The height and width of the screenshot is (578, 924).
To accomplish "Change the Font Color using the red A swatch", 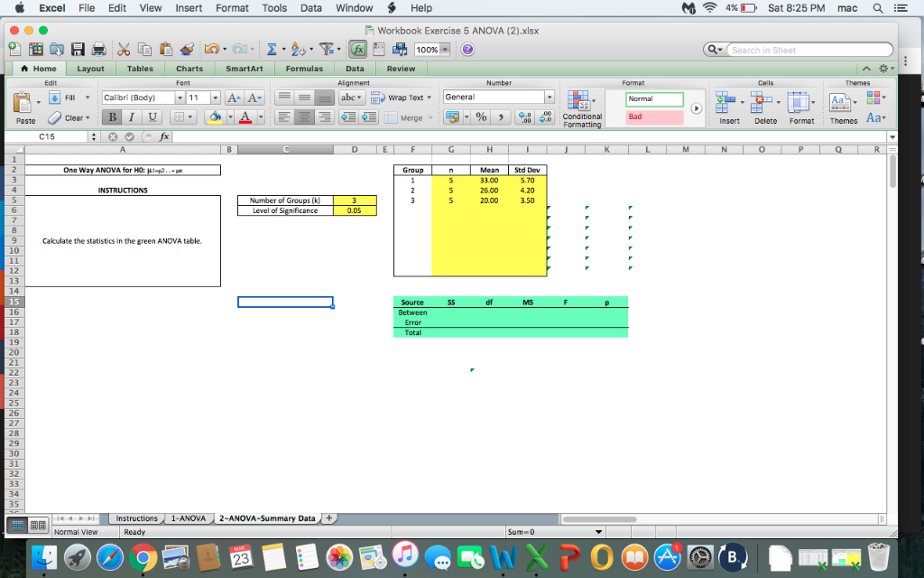I will coord(245,117).
